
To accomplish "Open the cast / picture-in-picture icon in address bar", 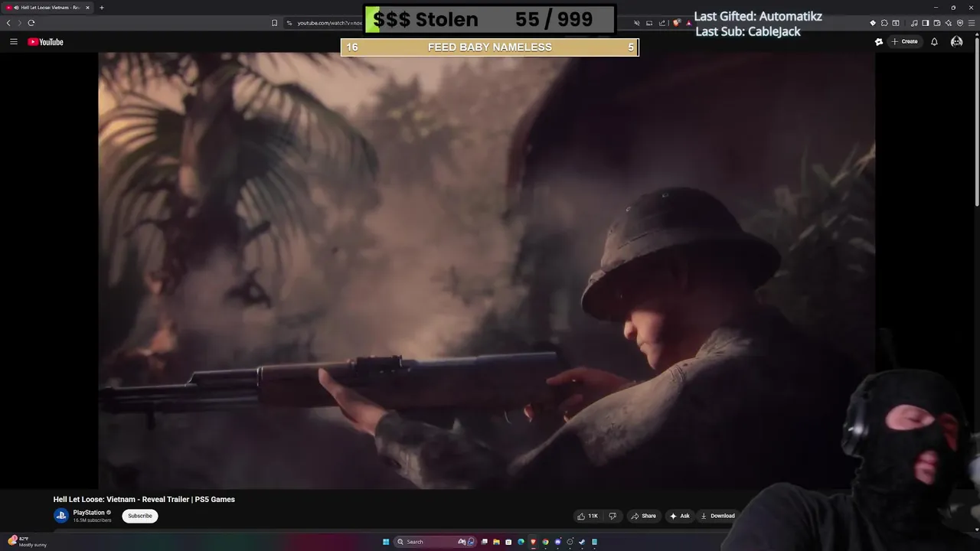I will click(649, 23).
